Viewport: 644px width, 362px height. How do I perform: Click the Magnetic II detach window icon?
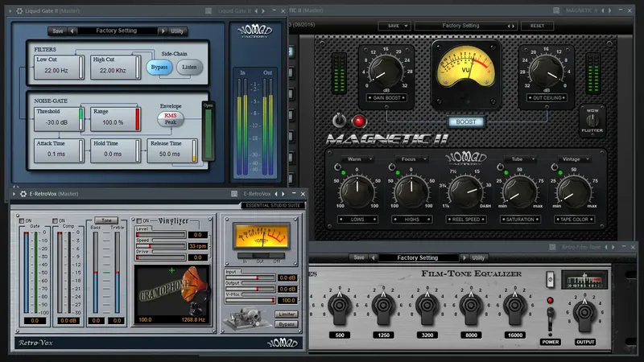click(556, 10)
